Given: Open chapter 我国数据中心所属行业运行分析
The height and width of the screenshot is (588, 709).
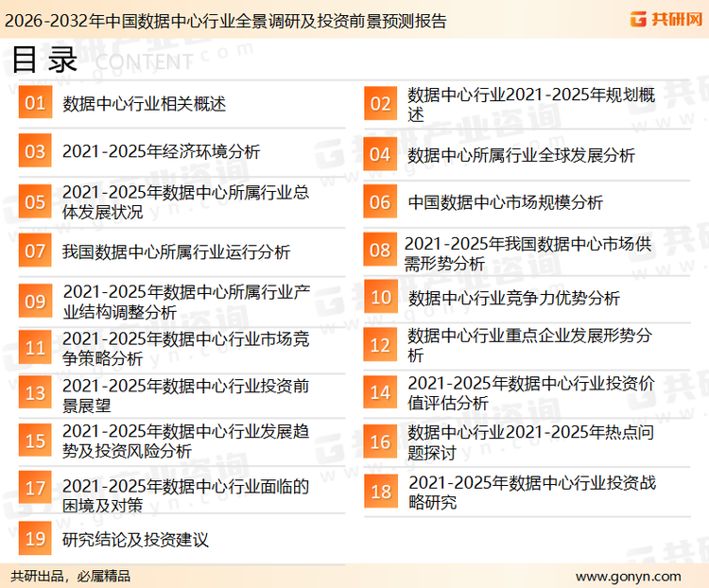Looking at the screenshot, I should point(177,251).
